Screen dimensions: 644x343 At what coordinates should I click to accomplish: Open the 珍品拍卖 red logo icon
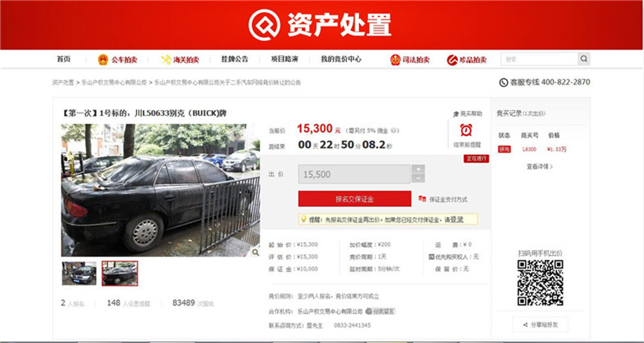452,60
